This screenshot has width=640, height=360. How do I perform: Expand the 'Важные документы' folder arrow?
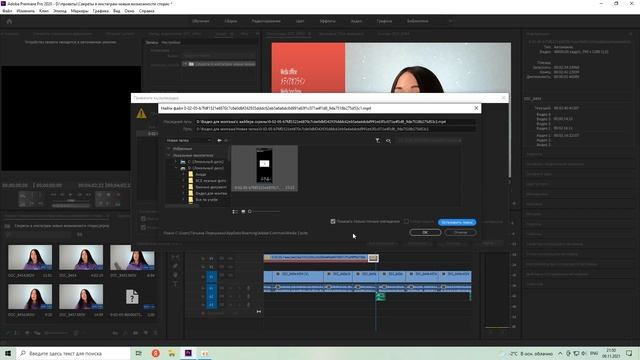(x=183, y=187)
